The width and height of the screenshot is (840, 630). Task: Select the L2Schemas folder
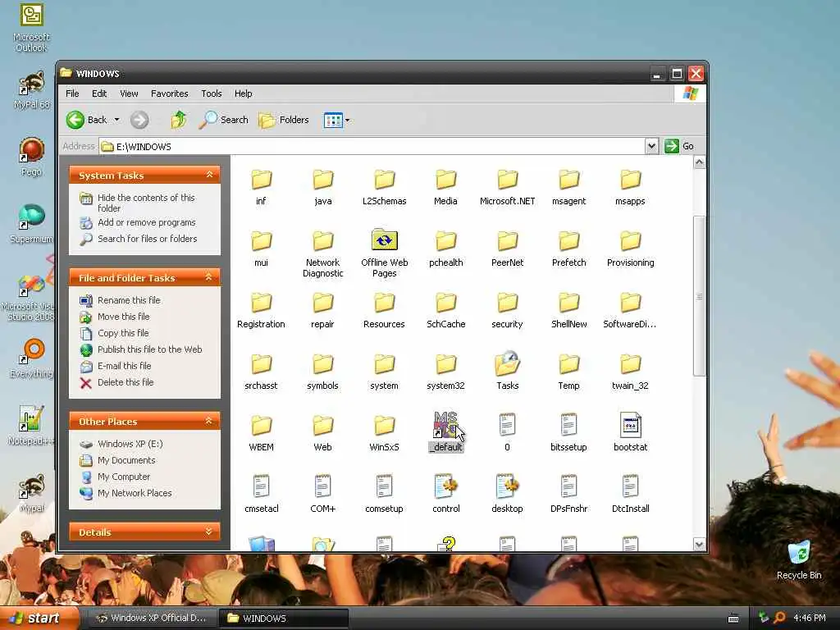pos(384,186)
